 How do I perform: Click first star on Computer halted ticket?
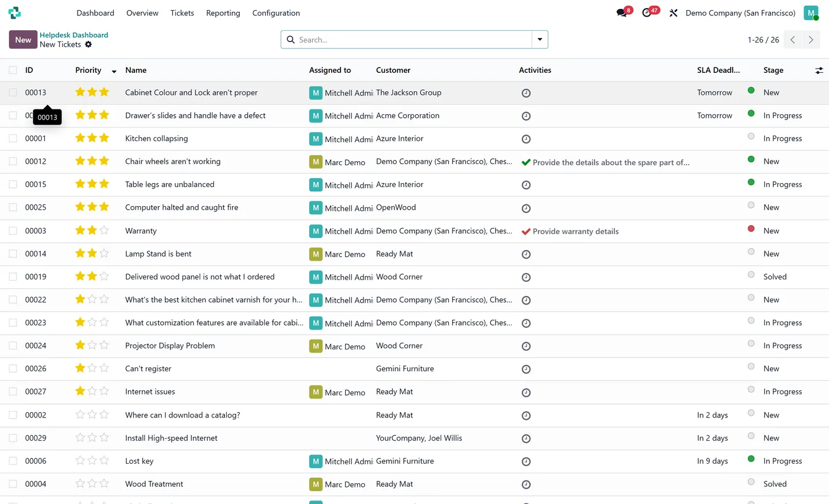pos(80,207)
